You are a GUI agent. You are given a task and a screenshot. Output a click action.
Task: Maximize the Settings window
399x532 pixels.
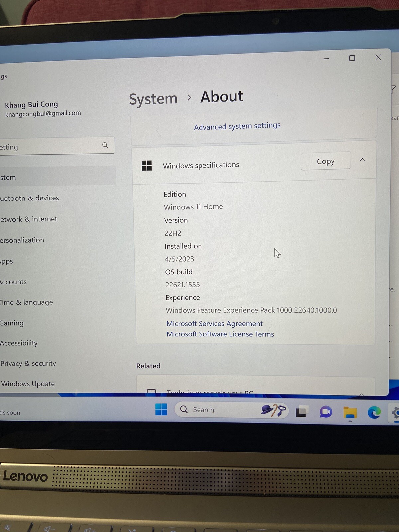point(352,58)
